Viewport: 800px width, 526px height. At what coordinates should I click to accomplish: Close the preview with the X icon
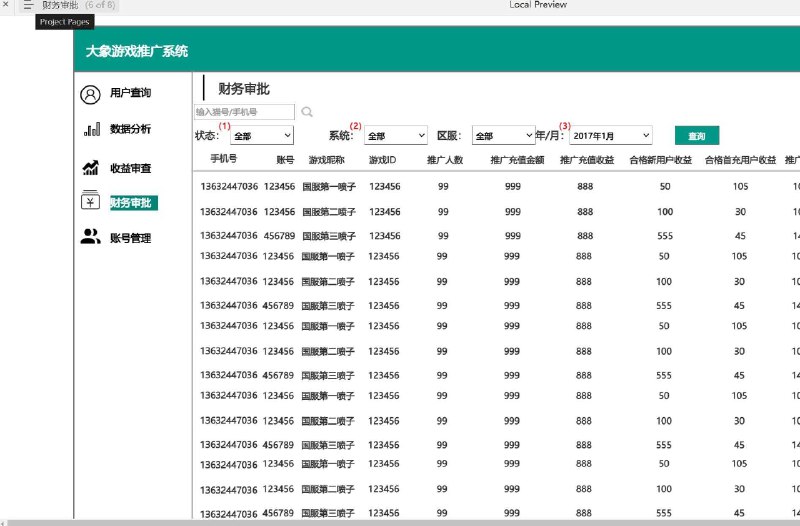6,4
